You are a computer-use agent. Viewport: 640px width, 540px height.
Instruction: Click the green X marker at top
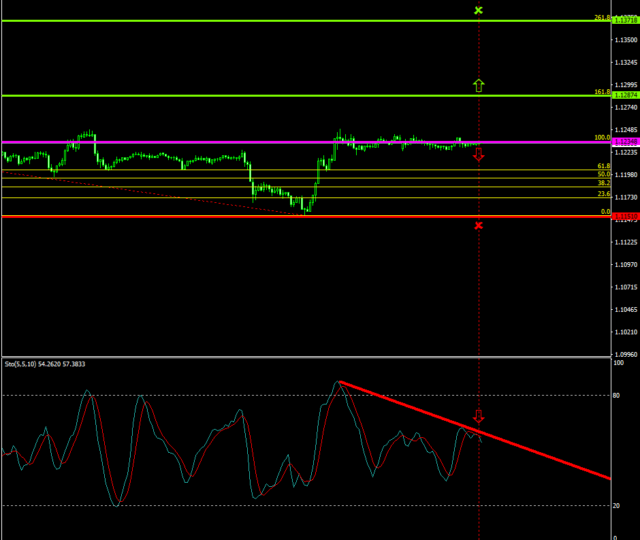click(x=478, y=10)
